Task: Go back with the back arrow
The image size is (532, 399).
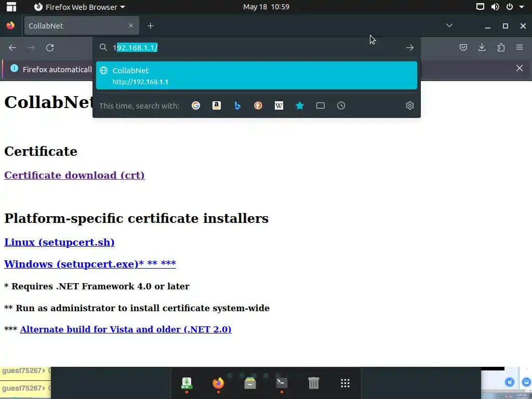Action: (12, 48)
